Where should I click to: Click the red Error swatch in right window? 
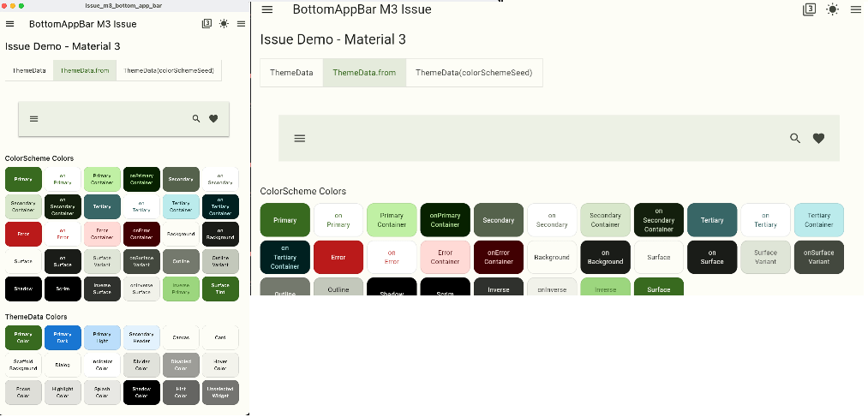338,257
